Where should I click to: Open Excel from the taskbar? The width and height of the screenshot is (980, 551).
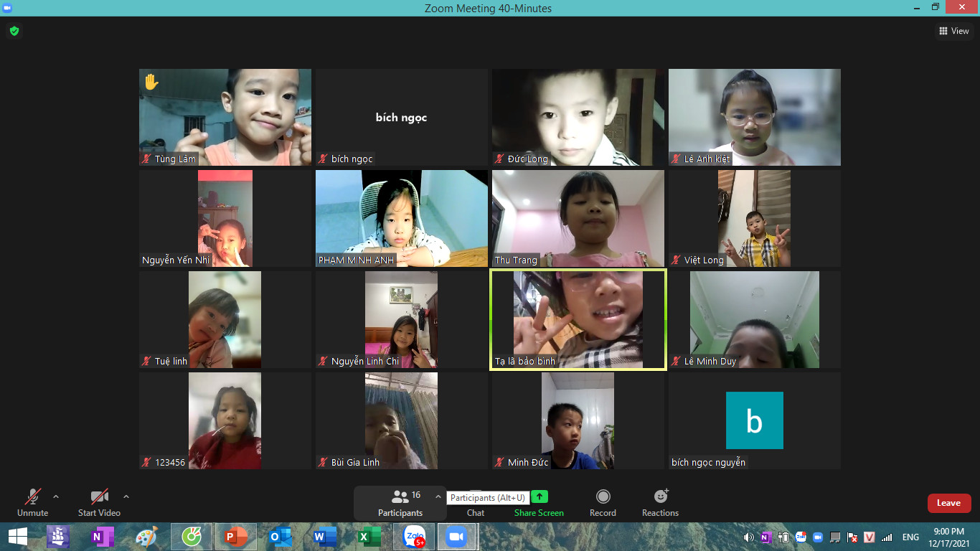[x=369, y=537]
